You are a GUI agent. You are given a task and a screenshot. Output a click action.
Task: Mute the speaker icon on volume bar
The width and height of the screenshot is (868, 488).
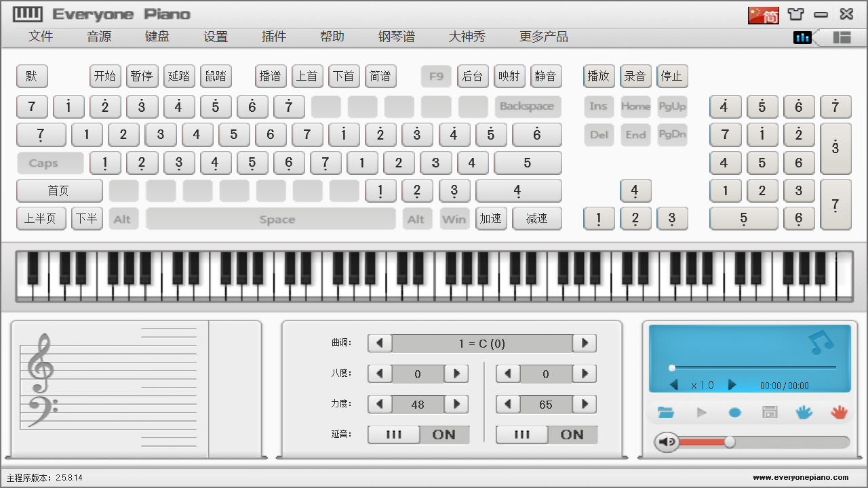pyautogui.click(x=667, y=442)
